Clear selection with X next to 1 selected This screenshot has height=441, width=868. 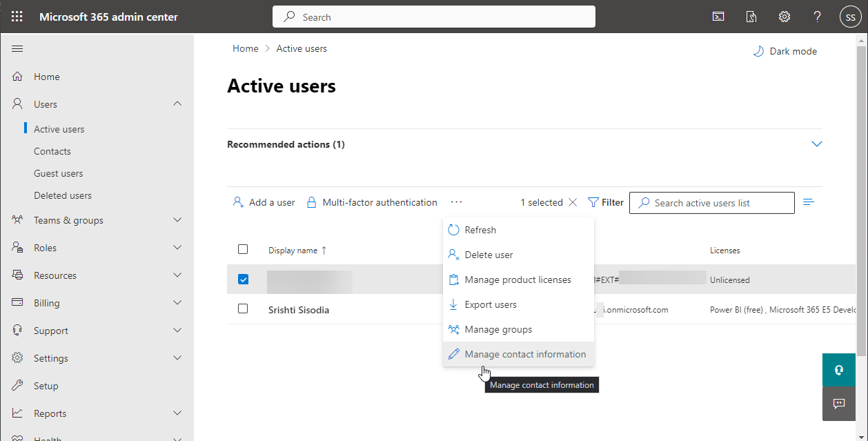point(573,202)
